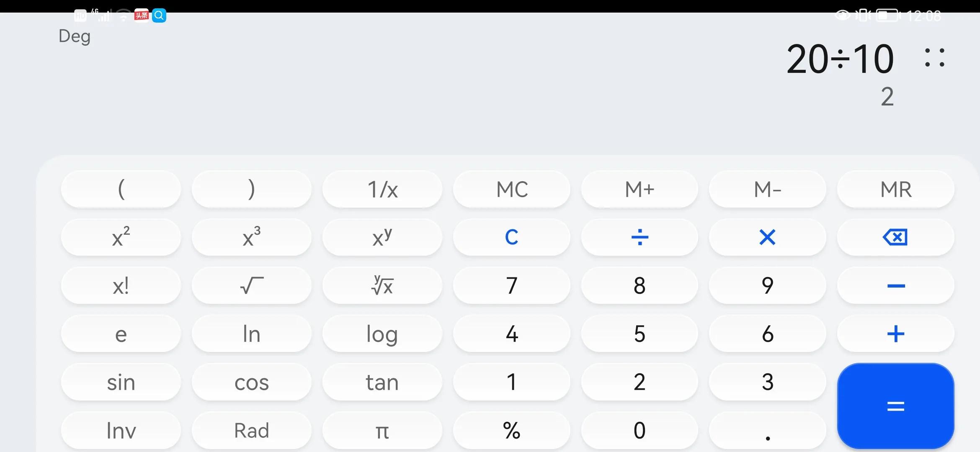Tap the pi constant key
Image resolution: width=980 pixels, height=452 pixels.
pos(382,430)
